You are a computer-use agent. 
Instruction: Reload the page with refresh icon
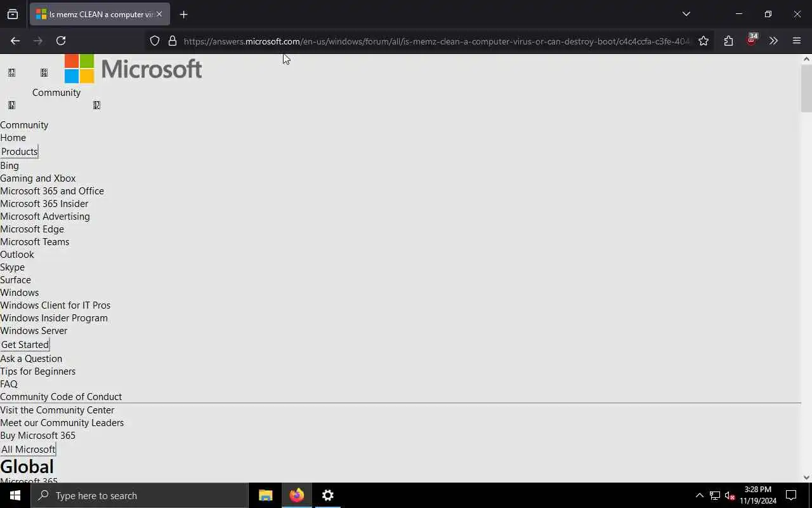[61, 41]
